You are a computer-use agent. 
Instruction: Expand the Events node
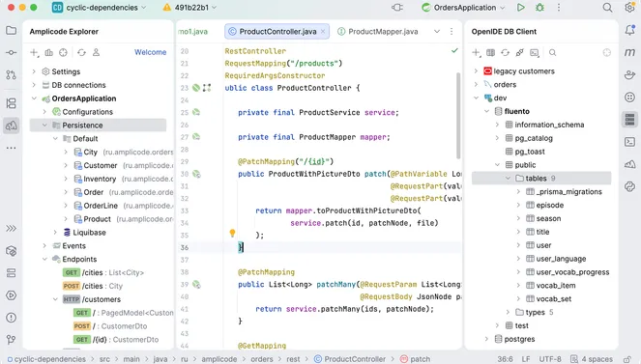point(44,245)
